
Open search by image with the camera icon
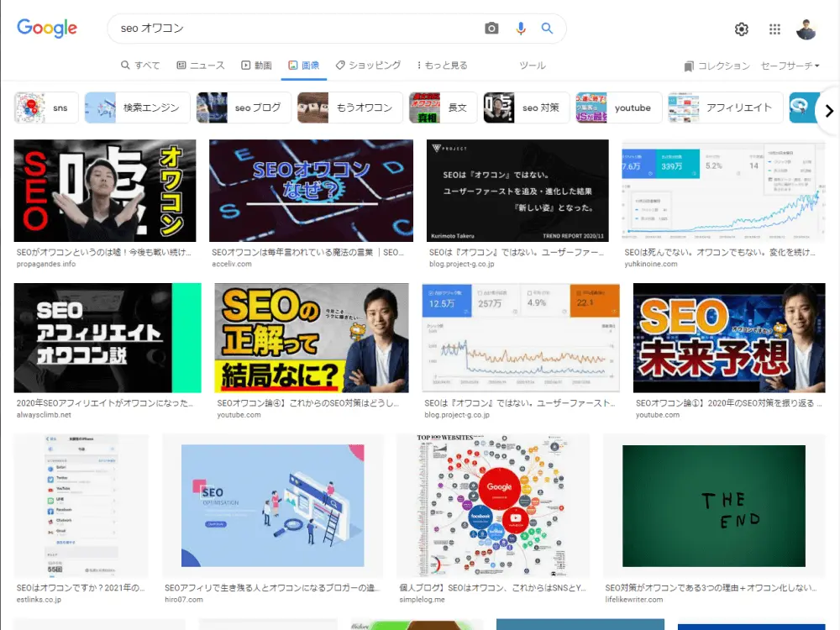(x=491, y=28)
